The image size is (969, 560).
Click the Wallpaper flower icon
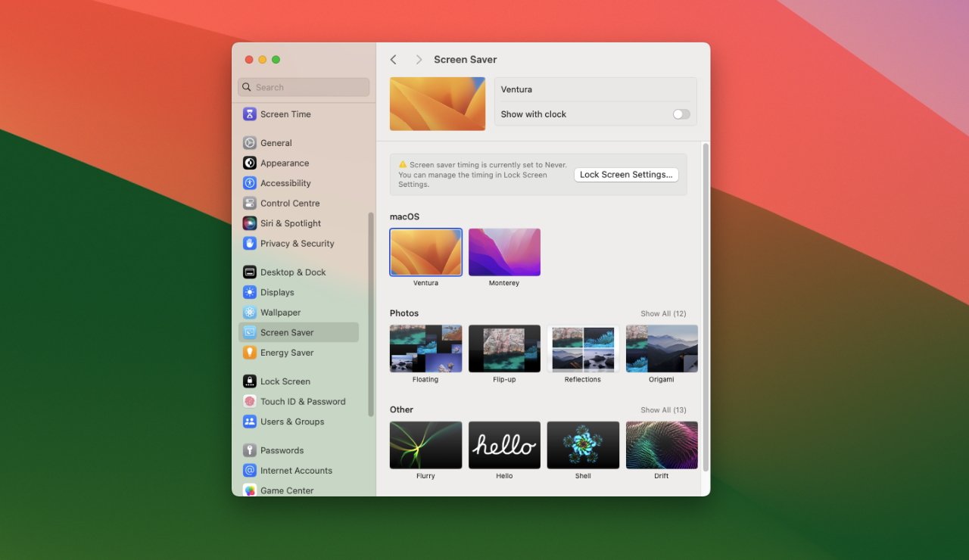point(250,313)
